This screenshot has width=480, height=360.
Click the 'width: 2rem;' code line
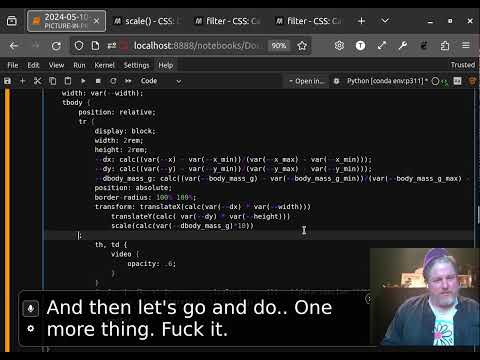119,140
